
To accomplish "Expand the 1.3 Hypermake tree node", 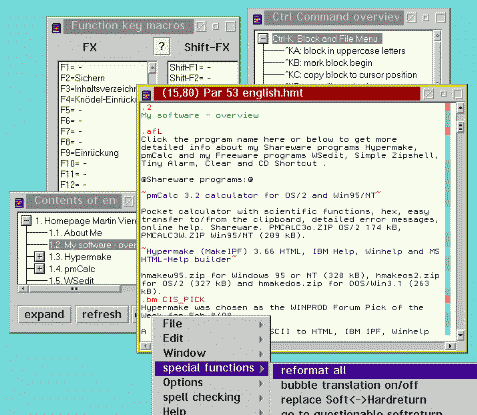I will point(39,257).
